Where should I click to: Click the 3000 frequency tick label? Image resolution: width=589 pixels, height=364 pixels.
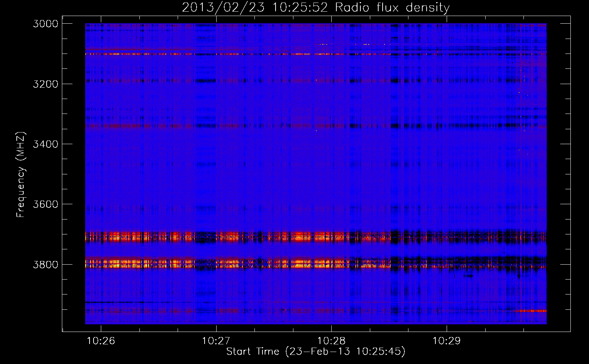(46, 24)
